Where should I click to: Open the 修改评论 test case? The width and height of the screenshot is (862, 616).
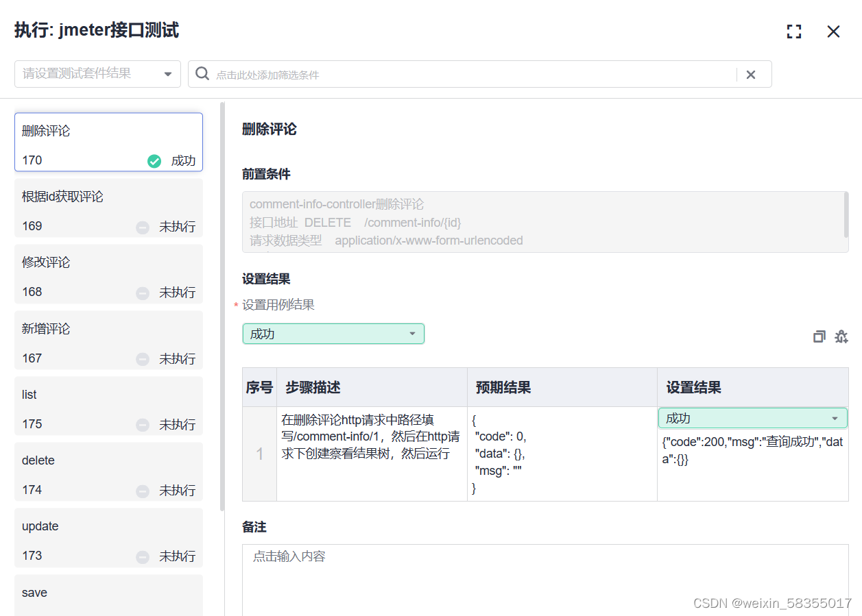pyautogui.click(x=108, y=273)
